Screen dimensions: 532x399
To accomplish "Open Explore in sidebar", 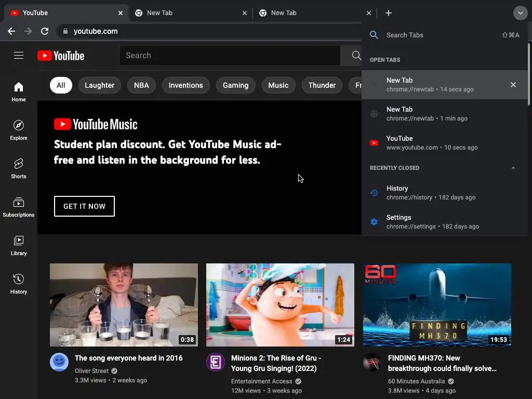I will [19, 130].
